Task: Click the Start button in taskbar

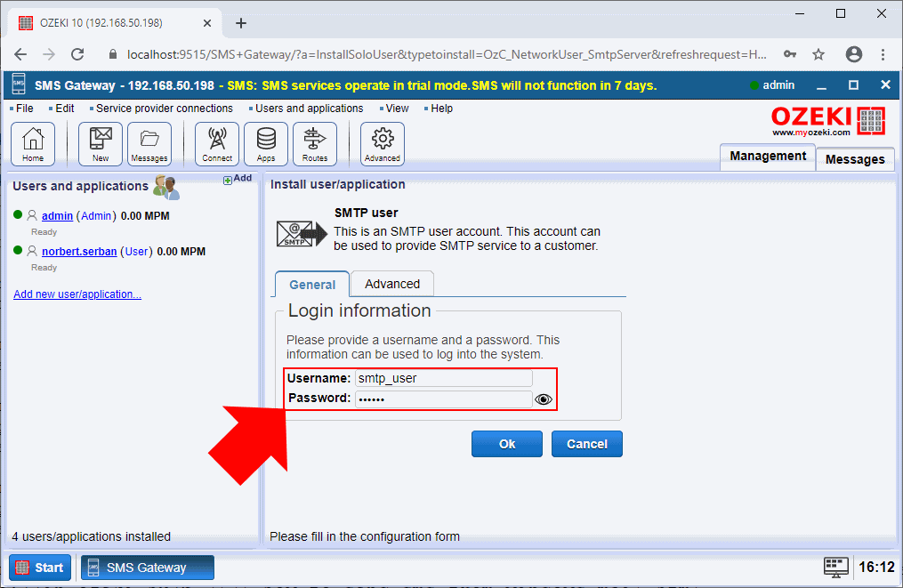Action: point(40,568)
